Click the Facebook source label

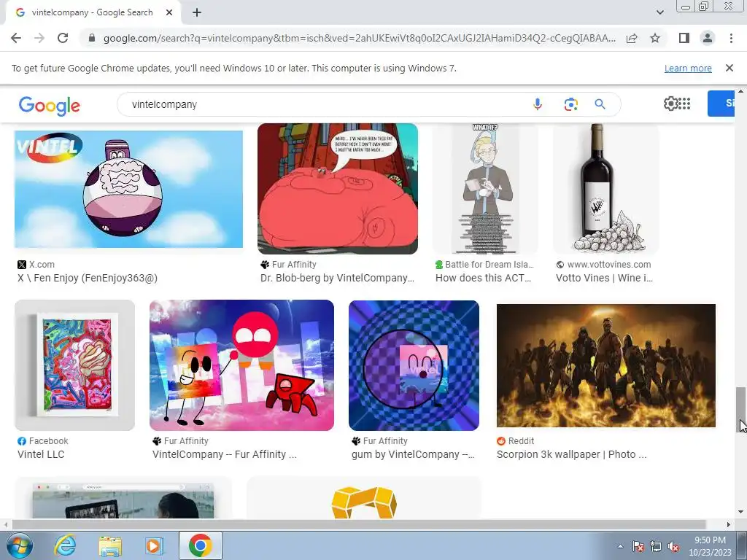[x=49, y=441]
